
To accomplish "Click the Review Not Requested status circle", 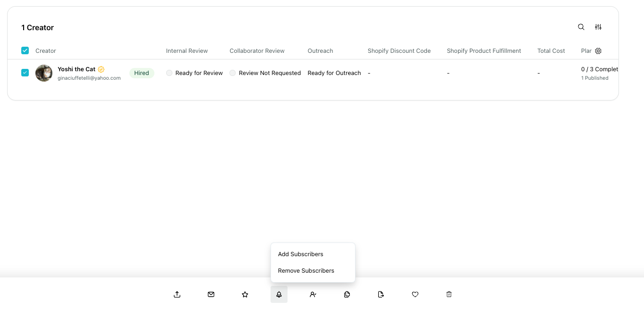I will coord(232,73).
